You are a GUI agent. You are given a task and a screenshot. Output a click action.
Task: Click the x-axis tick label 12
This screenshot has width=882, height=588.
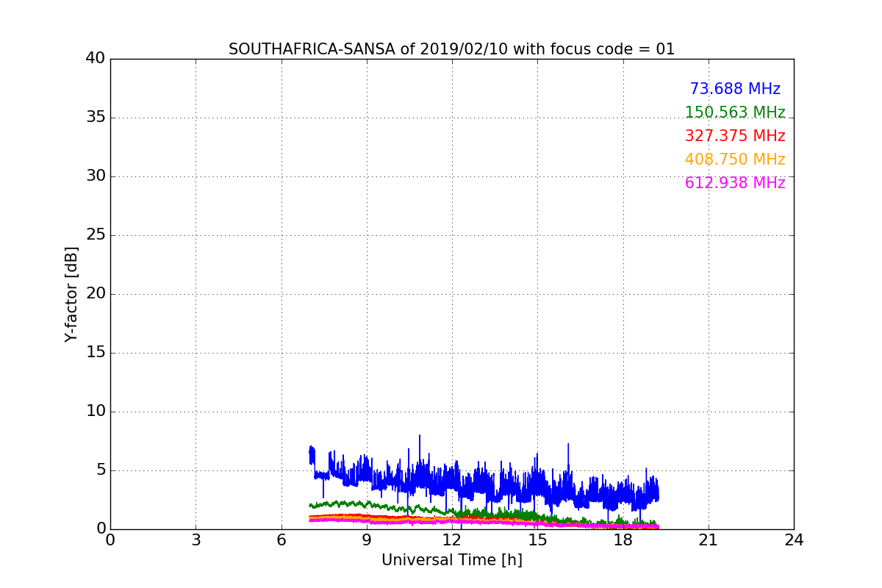[452, 540]
